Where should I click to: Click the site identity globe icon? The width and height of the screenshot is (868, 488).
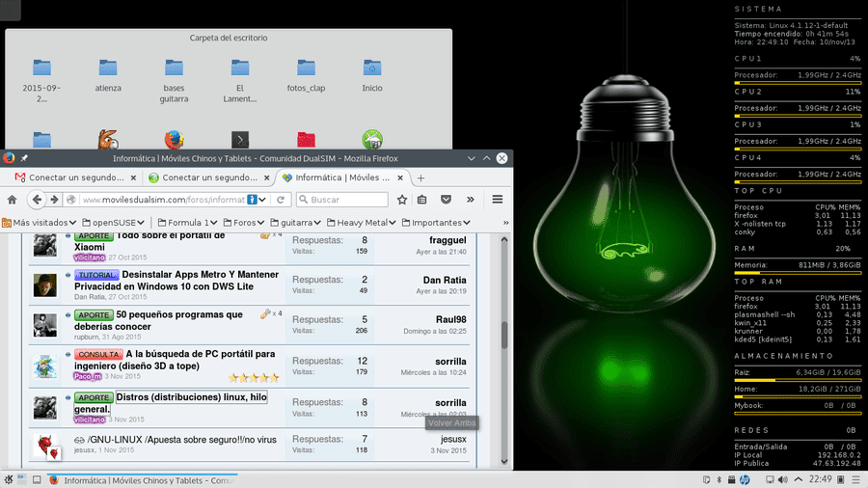(x=70, y=200)
